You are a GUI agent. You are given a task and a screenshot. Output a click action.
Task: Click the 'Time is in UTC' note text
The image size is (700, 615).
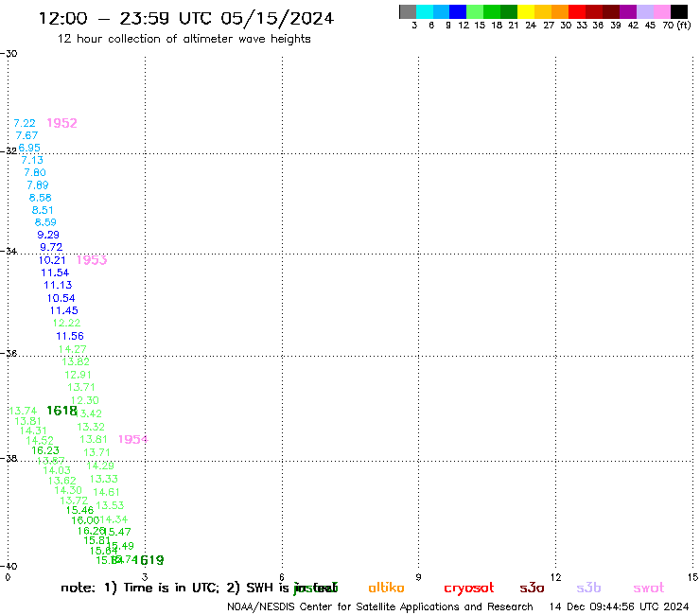(x=171, y=588)
